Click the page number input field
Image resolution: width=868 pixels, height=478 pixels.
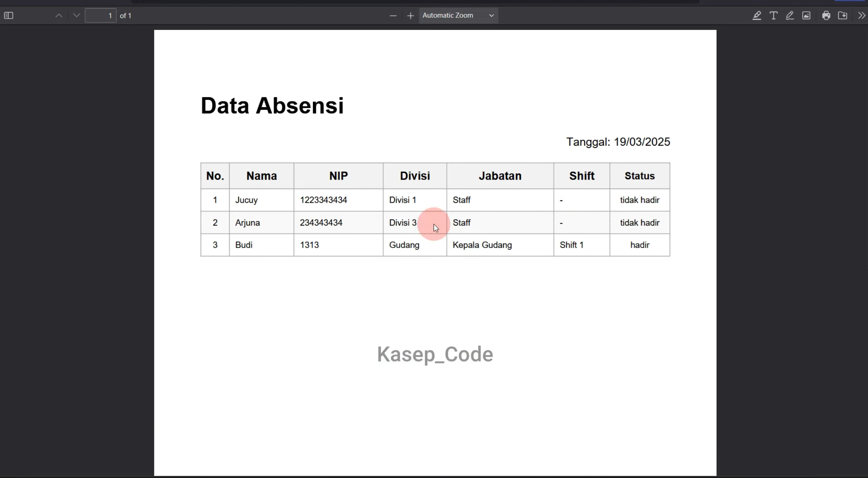(101, 16)
